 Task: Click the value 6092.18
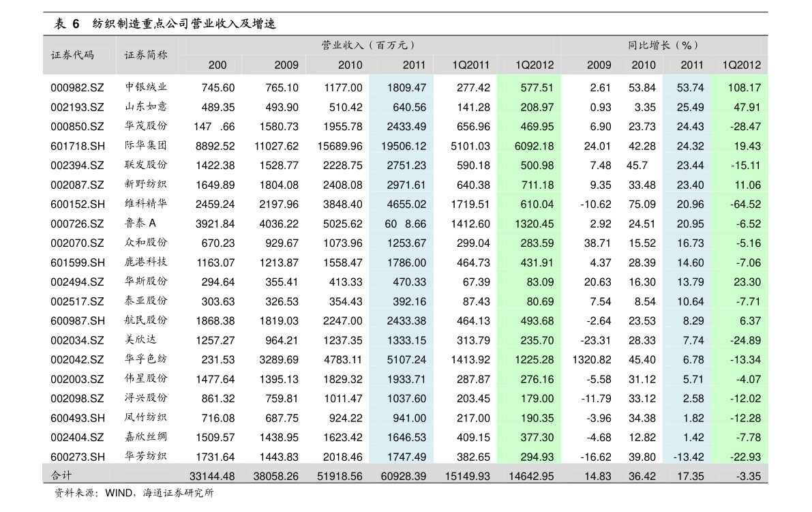[534, 146]
